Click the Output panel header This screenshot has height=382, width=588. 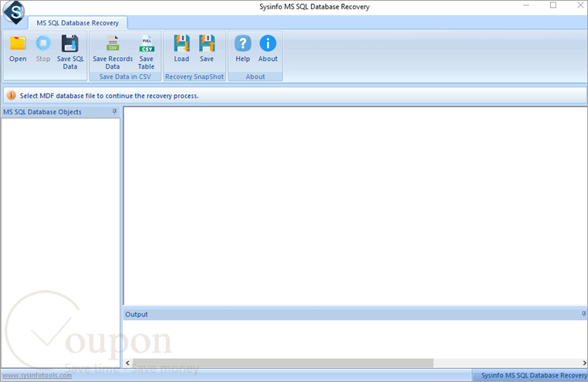[x=355, y=314]
